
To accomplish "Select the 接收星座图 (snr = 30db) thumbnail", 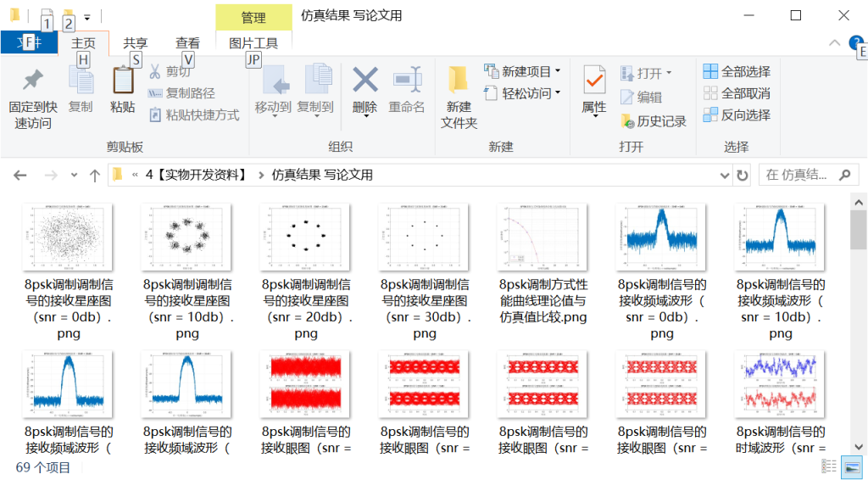I will pos(424,237).
